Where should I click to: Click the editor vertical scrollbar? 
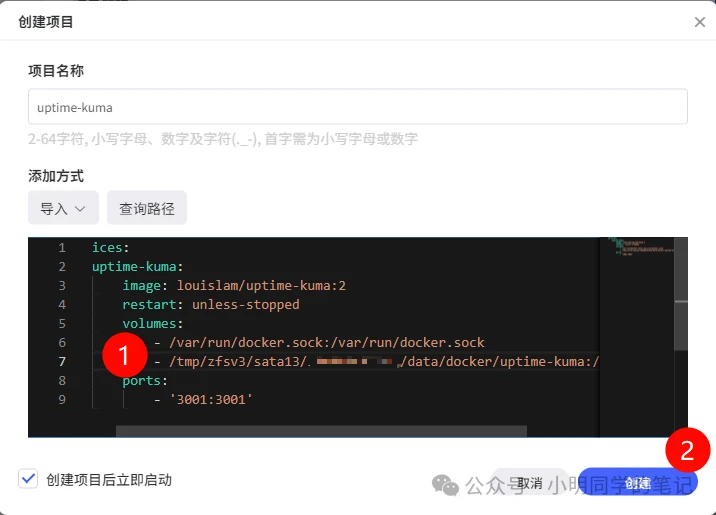(x=681, y=294)
